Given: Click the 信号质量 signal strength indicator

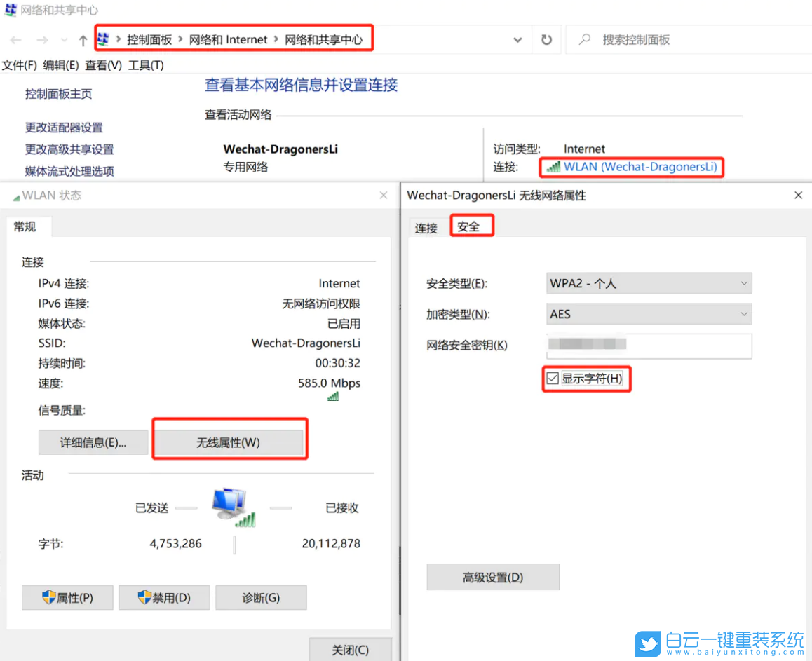Looking at the screenshot, I should tap(333, 396).
